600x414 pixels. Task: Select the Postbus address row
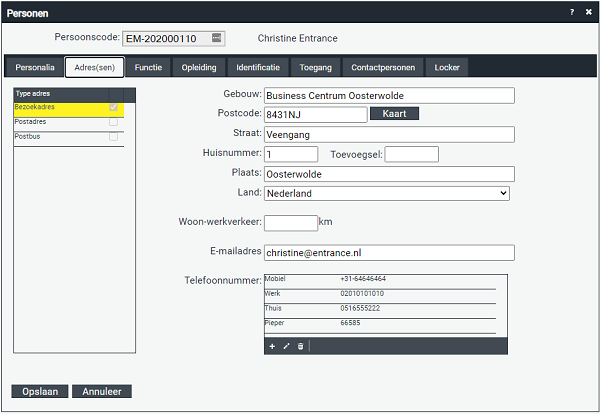[x=69, y=139]
